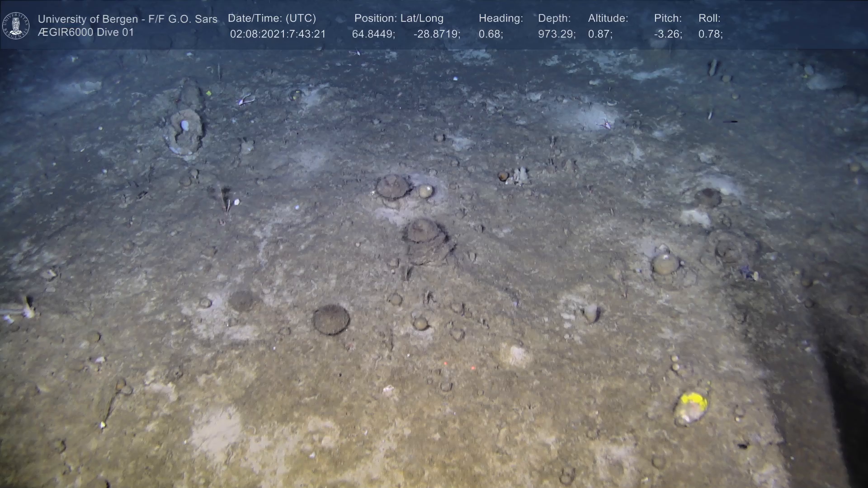The image size is (868, 488).
Task: Click the purple starfish near right edge
Action: pyautogui.click(x=748, y=272)
